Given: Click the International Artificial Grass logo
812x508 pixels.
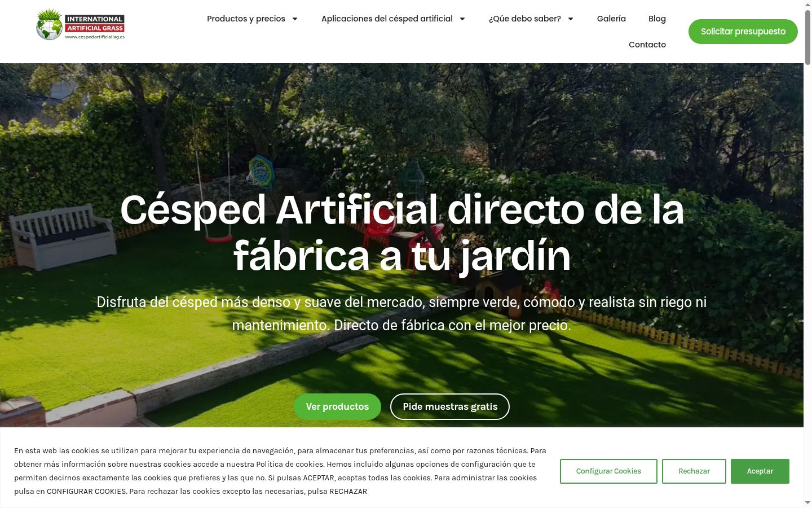Looking at the screenshot, I should click(x=80, y=24).
